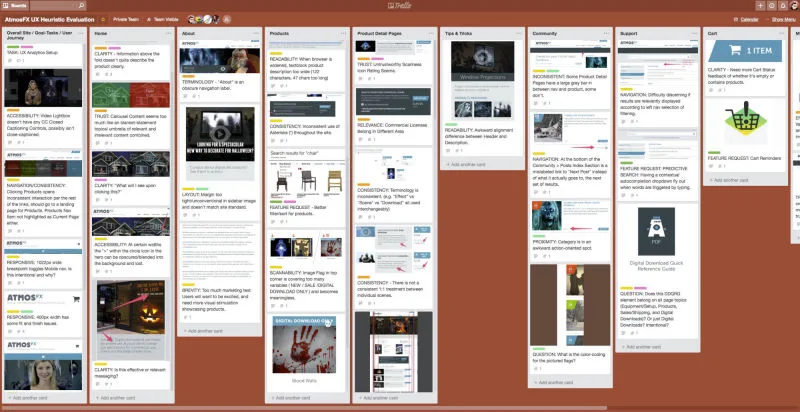Viewport: 800px width, 412px height.
Task: Open the Blood Walls handprint card image
Action: coord(305,345)
